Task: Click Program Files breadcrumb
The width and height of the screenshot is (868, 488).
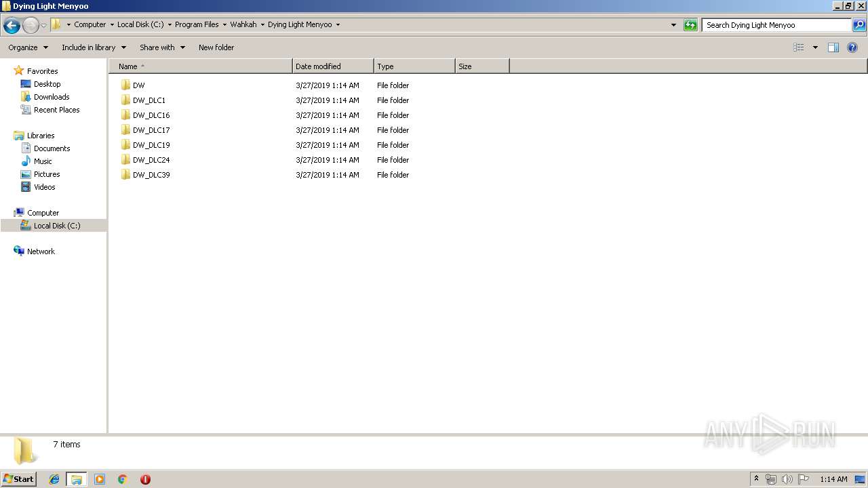Action: tap(197, 24)
